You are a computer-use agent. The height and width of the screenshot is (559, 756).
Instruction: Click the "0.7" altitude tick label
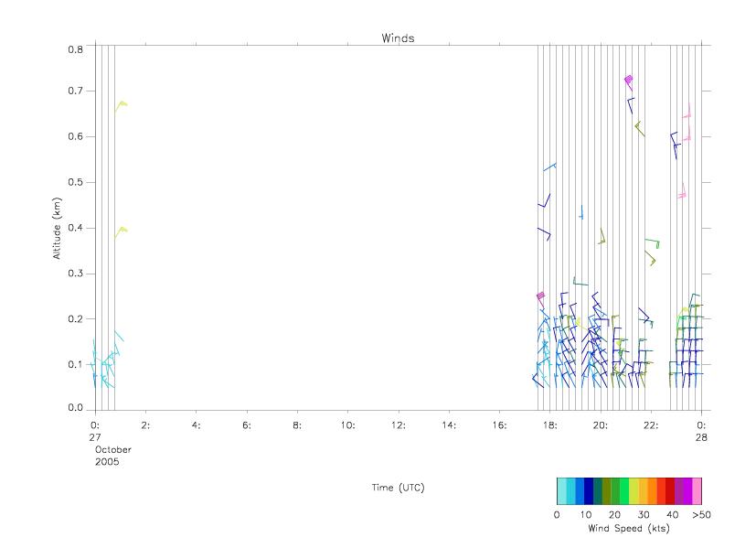(x=75, y=91)
